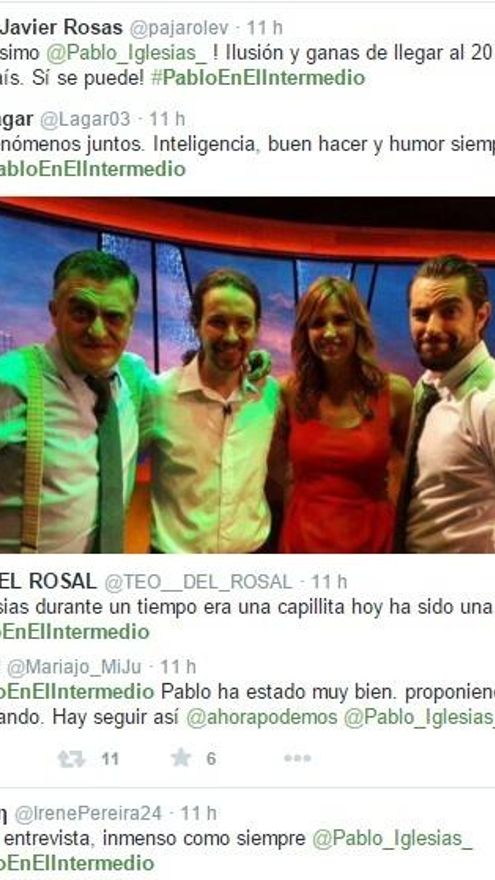This screenshot has height=880, width=495.
Task: Favorite the tweet with the star icon
Action: point(181,758)
